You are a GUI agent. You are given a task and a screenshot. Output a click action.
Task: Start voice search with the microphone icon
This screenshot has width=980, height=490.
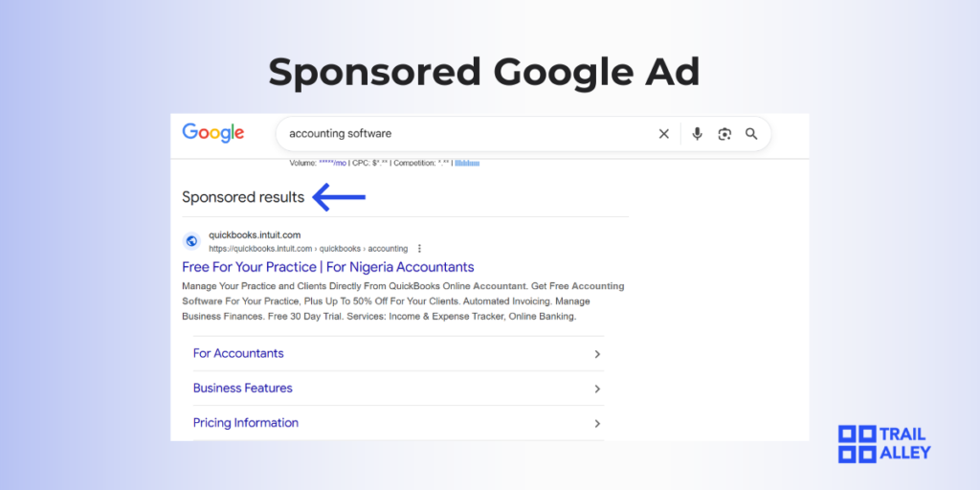click(698, 134)
